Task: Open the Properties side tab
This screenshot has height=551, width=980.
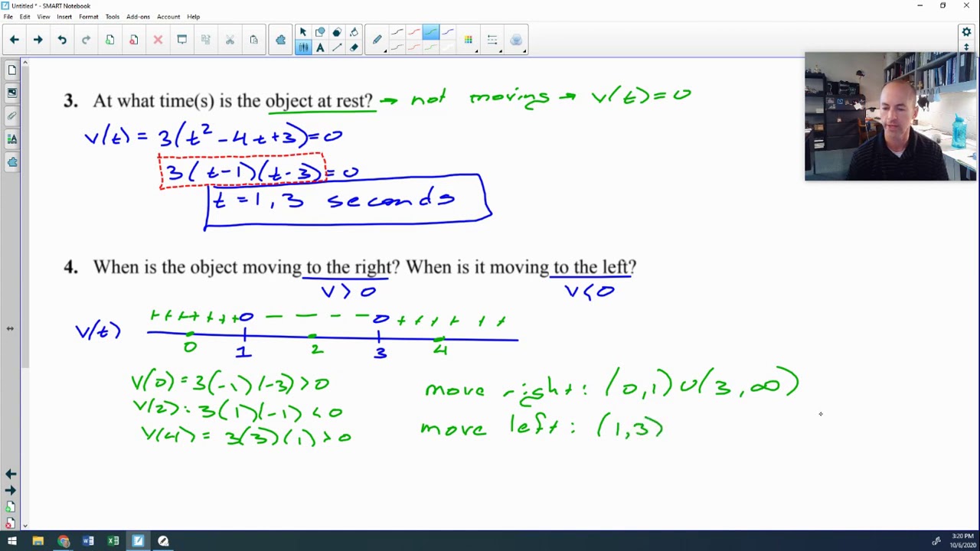Action: (x=11, y=139)
